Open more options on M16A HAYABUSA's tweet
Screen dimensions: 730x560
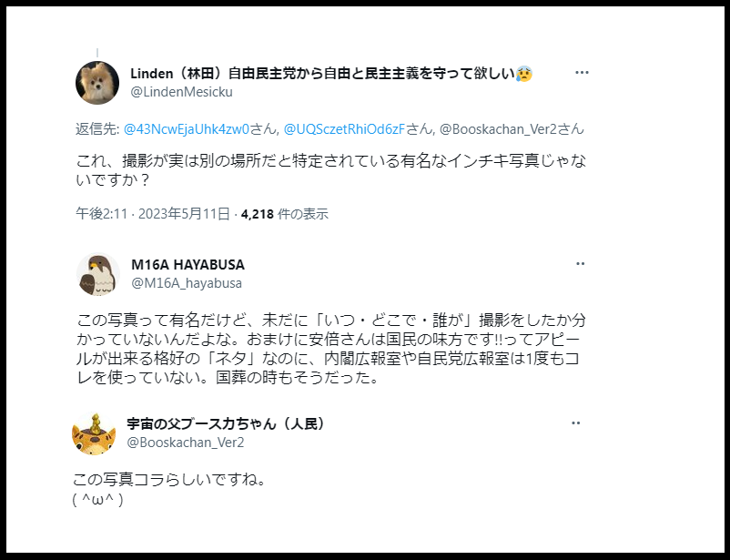pyautogui.click(x=580, y=264)
